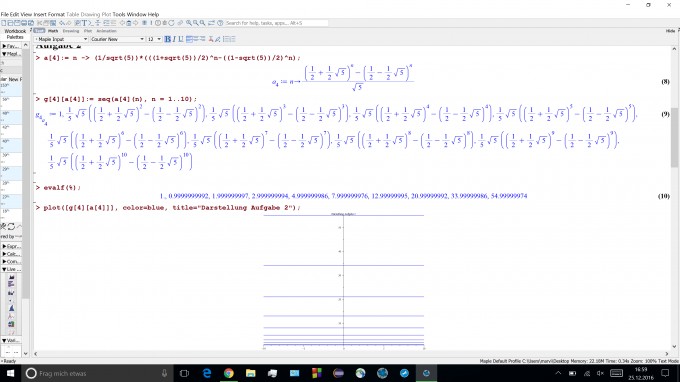Viewport: 680px width, 382px height.
Task: Expand the Common Symbols palette
Action: (x=11, y=261)
